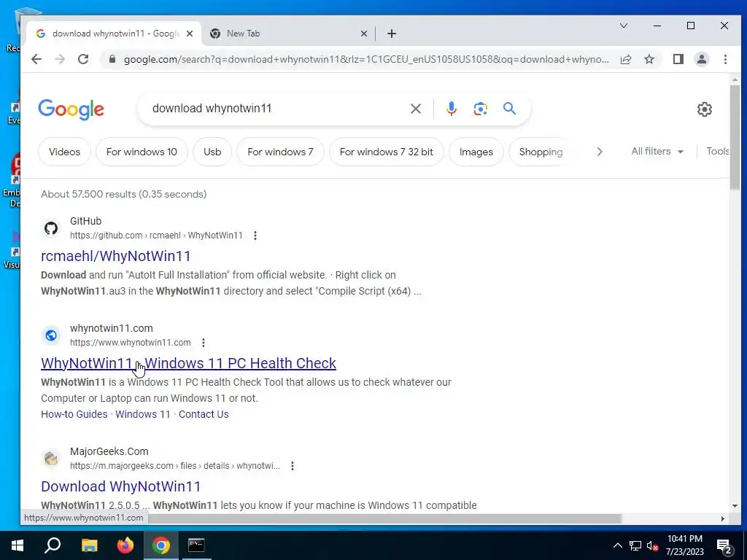Click the scroll-right arrow of horizontal scrollbar
Viewport: 747px width, 560px height.
coord(723,518)
